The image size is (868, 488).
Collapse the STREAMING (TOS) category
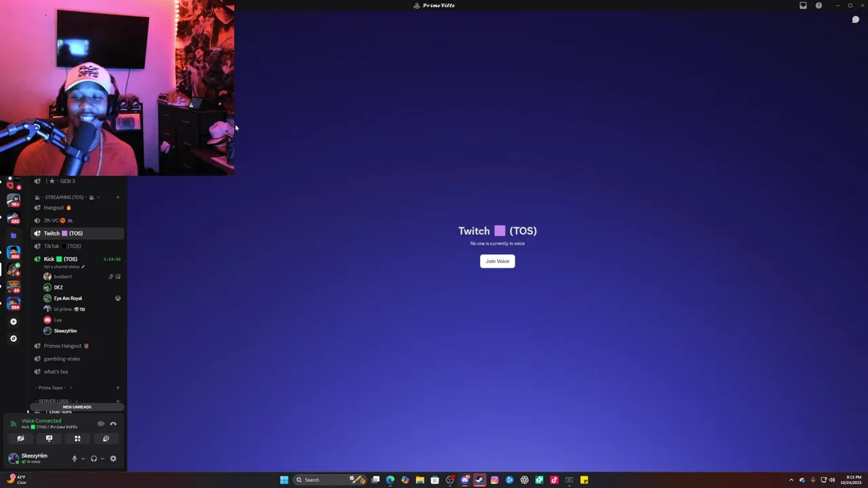(67, 197)
